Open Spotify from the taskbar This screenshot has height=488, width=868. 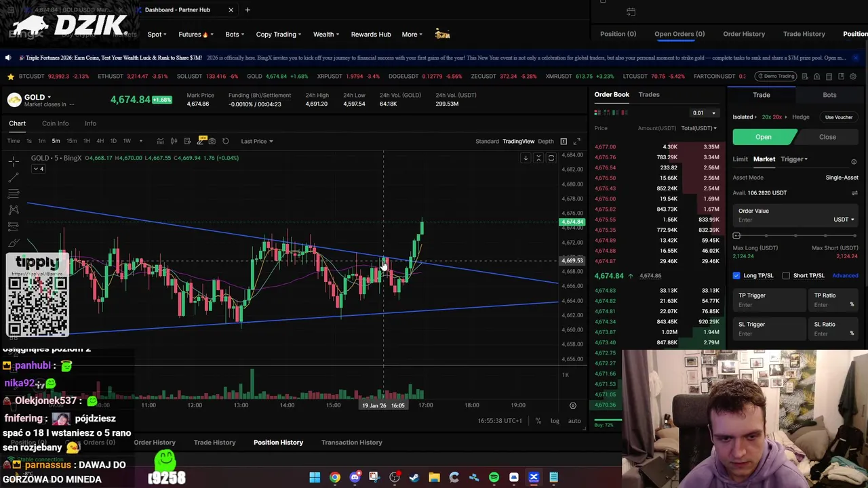pyautogui.click(x=494, y=477)
